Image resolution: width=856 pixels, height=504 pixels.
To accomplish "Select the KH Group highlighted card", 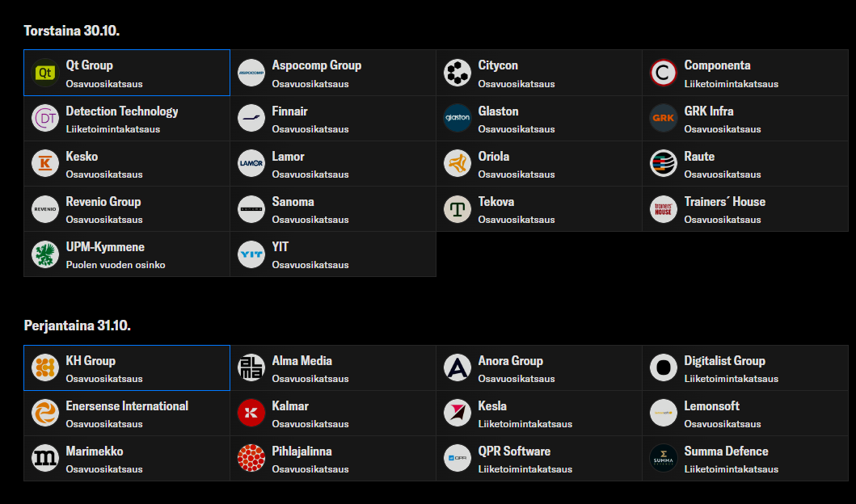I will point(127,367).
